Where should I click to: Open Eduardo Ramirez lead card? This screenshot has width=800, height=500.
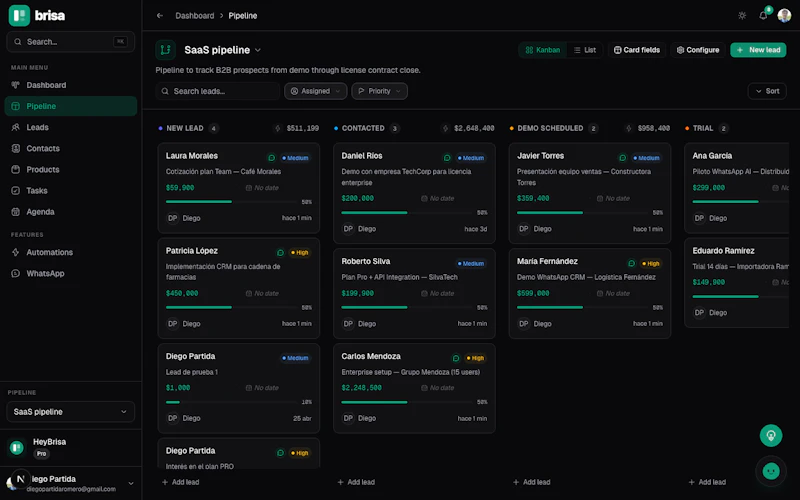point(737,283)
